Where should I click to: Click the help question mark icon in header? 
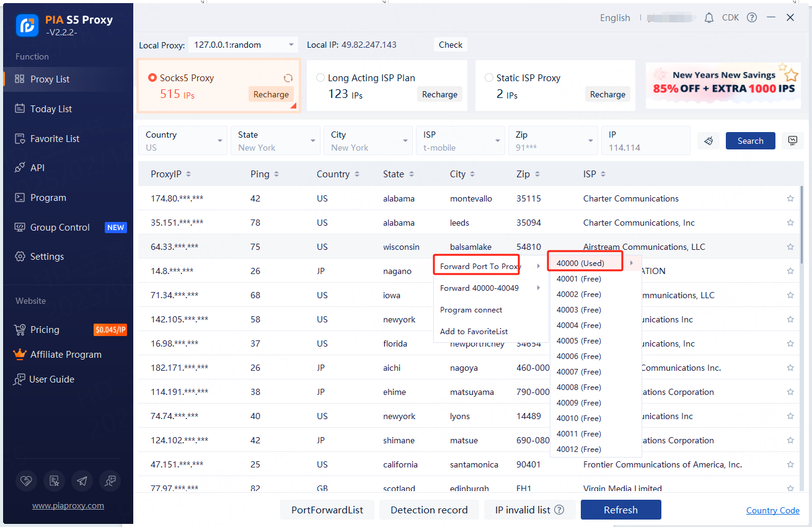pyautogui.click(x=752, y=17)
